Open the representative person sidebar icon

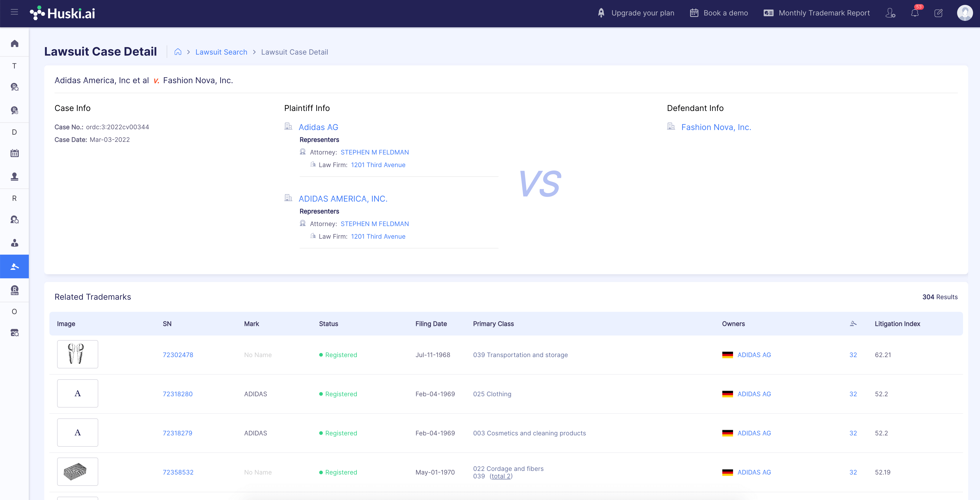tap(14, 243)
